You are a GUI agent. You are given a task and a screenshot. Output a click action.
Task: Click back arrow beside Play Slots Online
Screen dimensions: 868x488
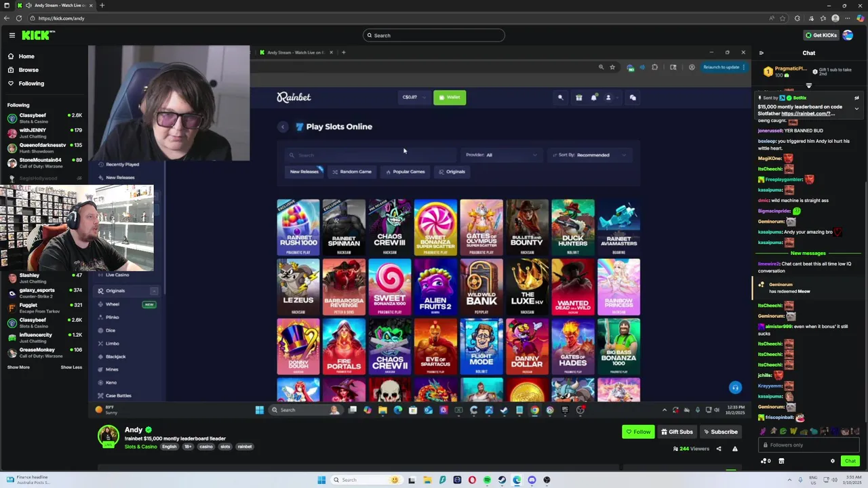pyautogui.click(x=283, y=127)
